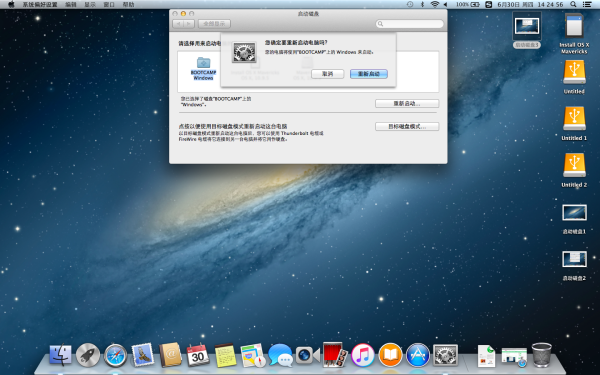
Task: Click the volume speaker icon in menu bar
Action: pos(445,5)
